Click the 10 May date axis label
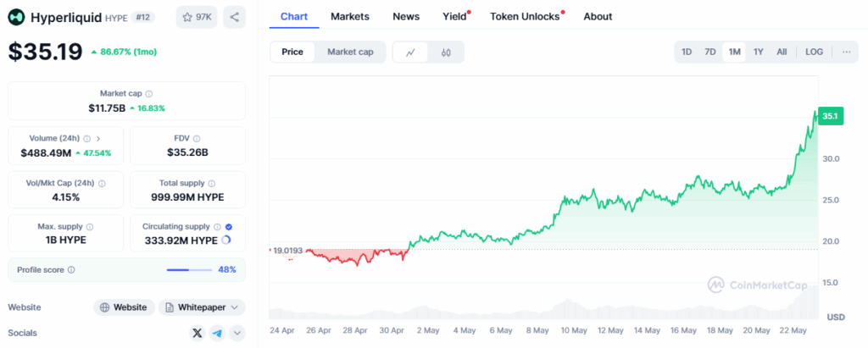The height and width of the screenshot is (348, 868). 573,330
